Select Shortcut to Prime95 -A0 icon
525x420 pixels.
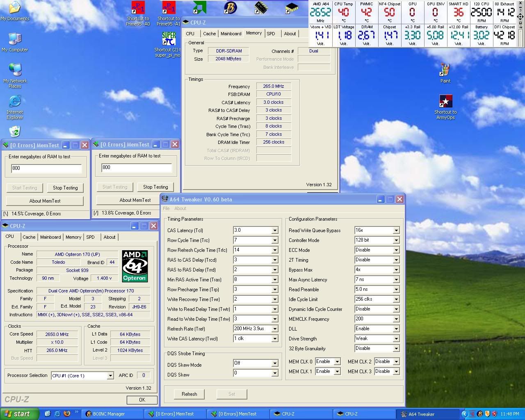point(138,13)
